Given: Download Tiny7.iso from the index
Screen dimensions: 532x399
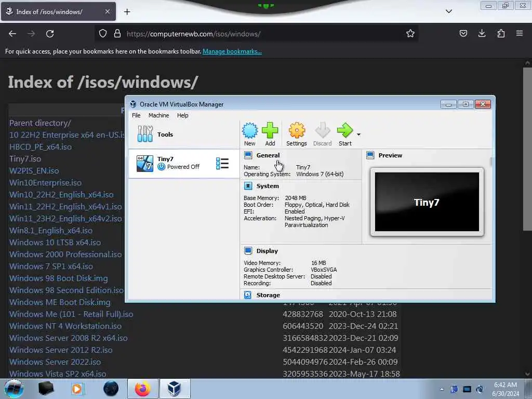Looking at the screenshot, I should coord(25,159).
